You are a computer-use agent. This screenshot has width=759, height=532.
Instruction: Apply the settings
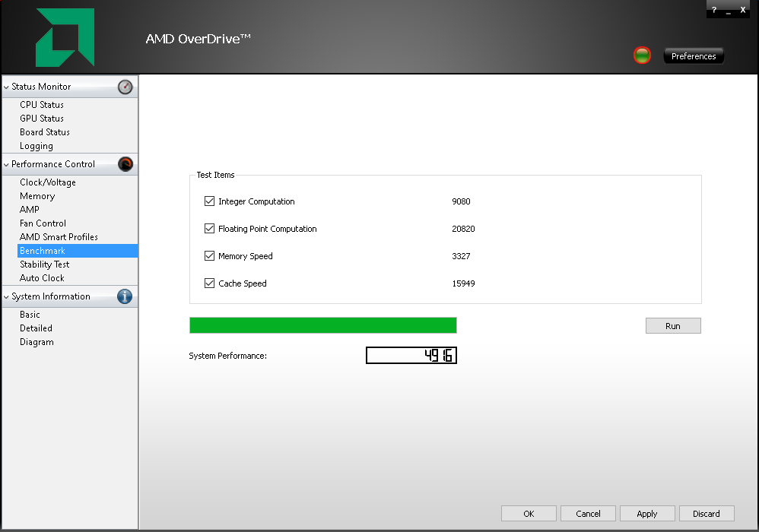pyautogui.click(x=647, y=514)
